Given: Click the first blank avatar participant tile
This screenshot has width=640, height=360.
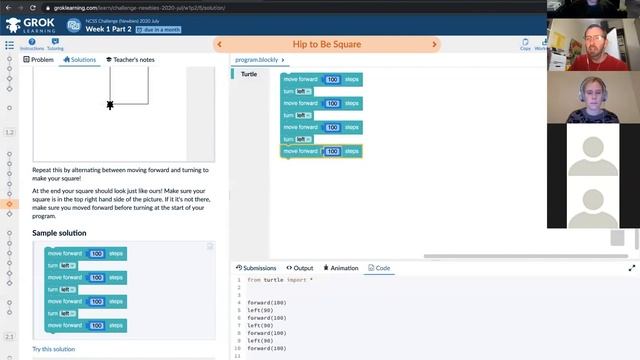Looking at the screenshot, I should [593, 150].
